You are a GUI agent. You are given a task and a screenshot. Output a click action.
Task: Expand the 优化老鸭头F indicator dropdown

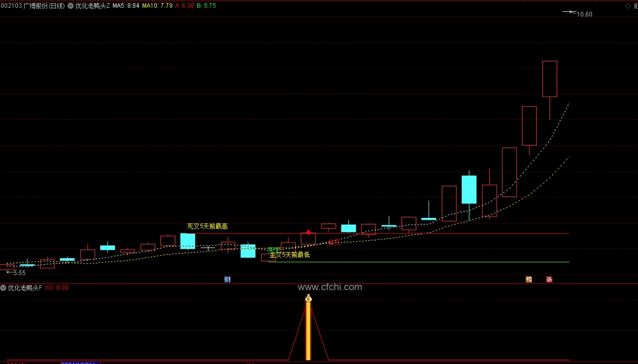3,288
